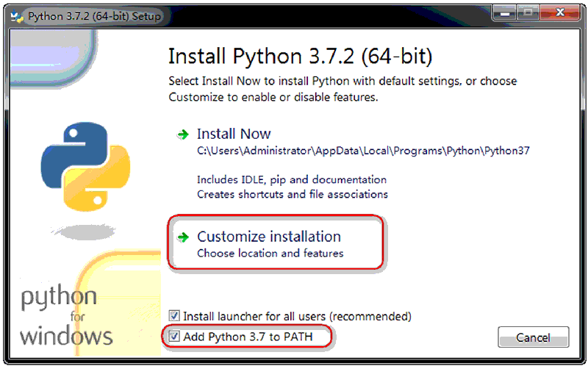Screen dimensions: 588x366
Task: Close the Python Setup window
Action: pyautogui.click(x=561, y=12)
